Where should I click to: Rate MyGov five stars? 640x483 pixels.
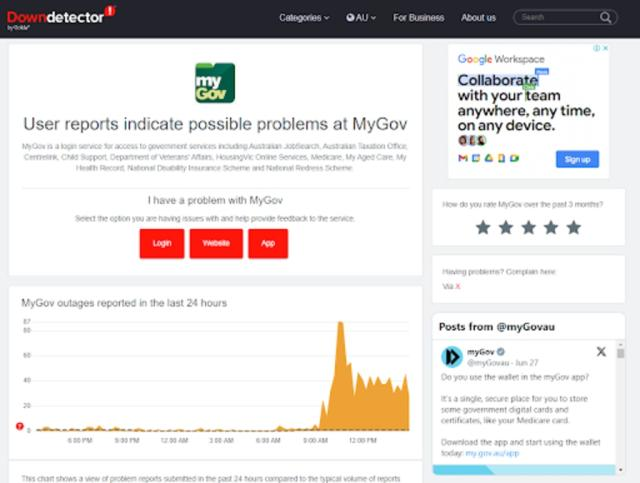coord(573,227)
